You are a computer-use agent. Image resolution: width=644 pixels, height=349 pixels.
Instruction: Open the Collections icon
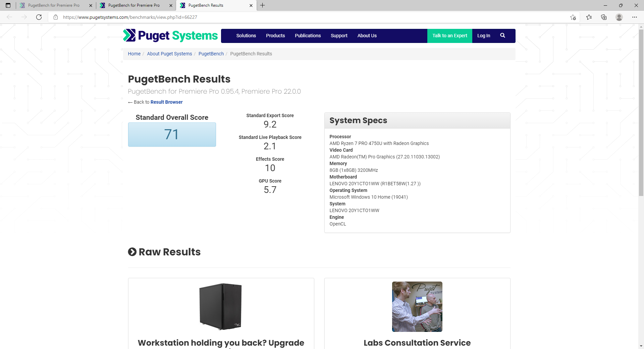604,17
